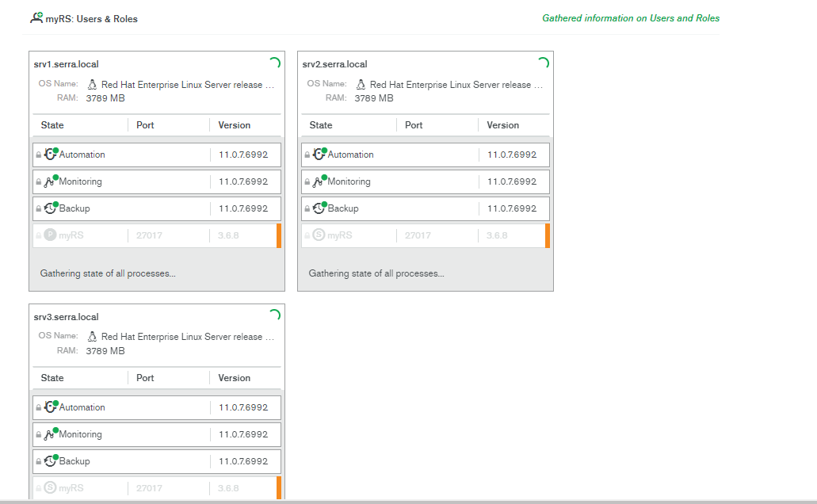Click the lock icon beside Automation on srv1
817x504 pixels.
(x=39, y=155)
